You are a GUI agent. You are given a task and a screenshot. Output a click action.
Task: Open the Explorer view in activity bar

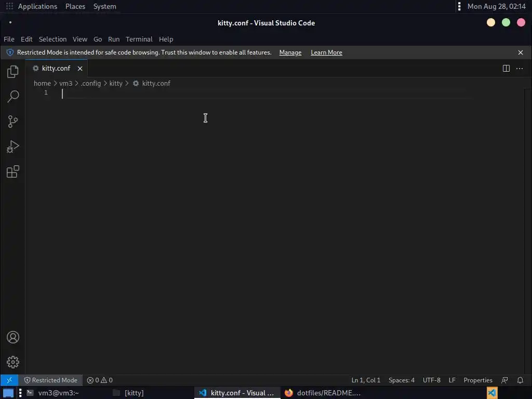click(x=13, y=72)
